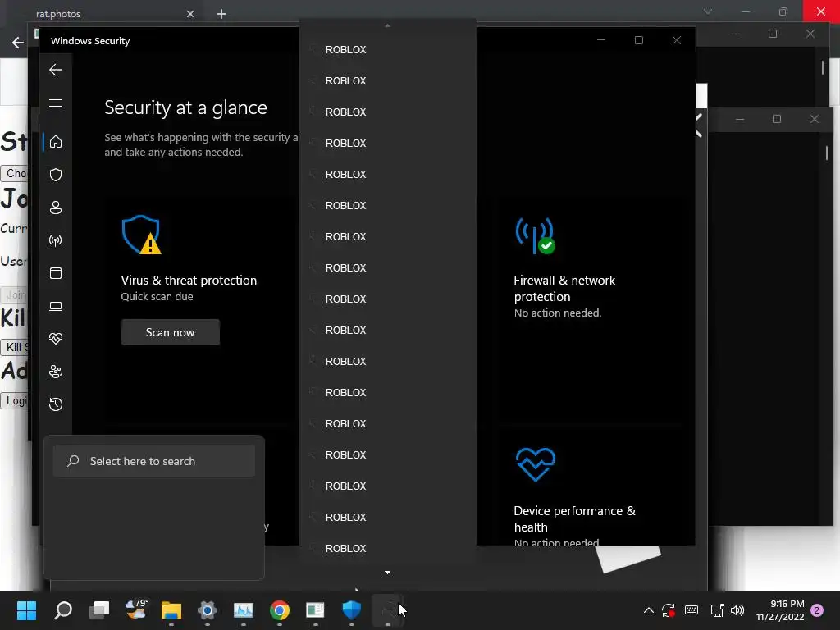Open network icon in system tray
840x630 pixels.
717,610
